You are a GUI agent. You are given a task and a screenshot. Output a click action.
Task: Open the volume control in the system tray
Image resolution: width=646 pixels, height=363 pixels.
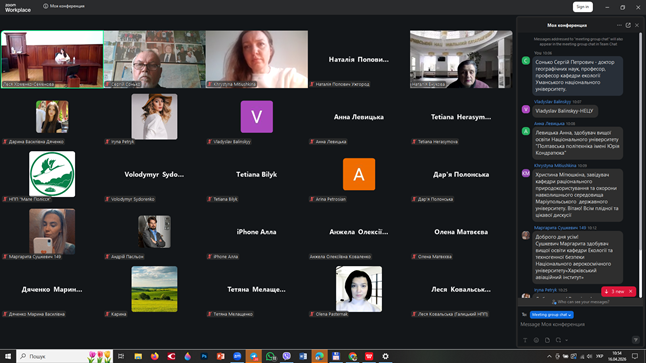point(589,356)
